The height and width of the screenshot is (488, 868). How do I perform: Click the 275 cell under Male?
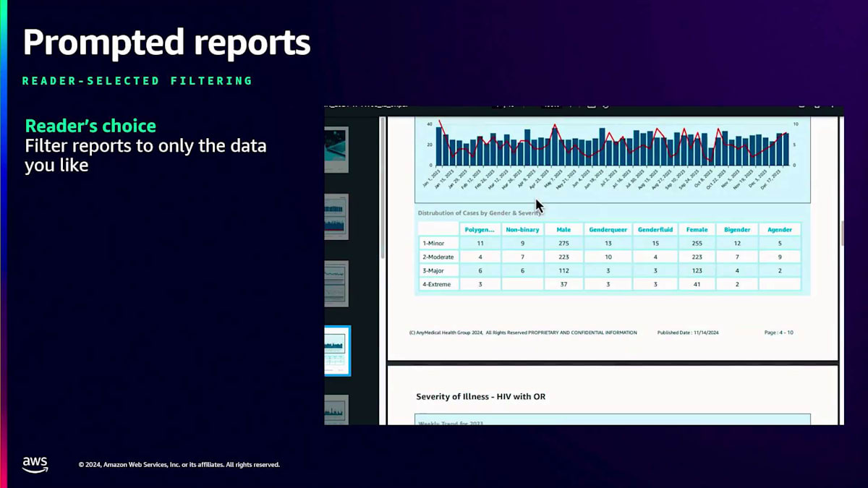pos(563,244)
